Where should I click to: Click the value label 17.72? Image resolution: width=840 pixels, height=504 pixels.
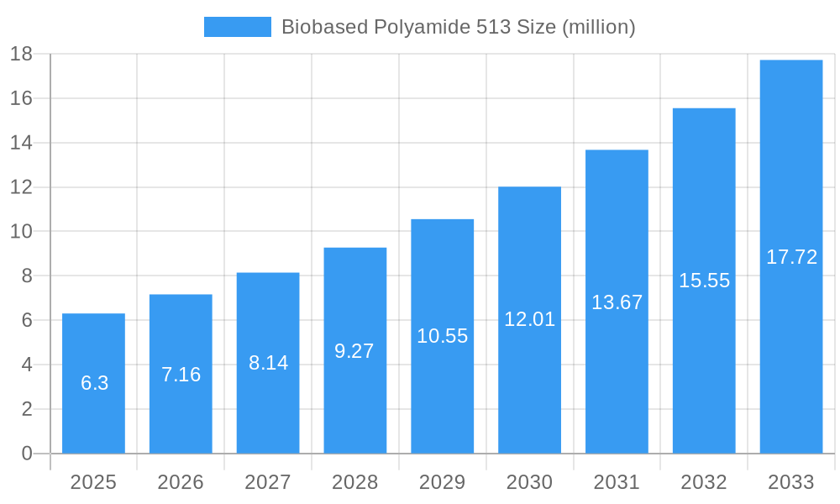coord(790,258)
